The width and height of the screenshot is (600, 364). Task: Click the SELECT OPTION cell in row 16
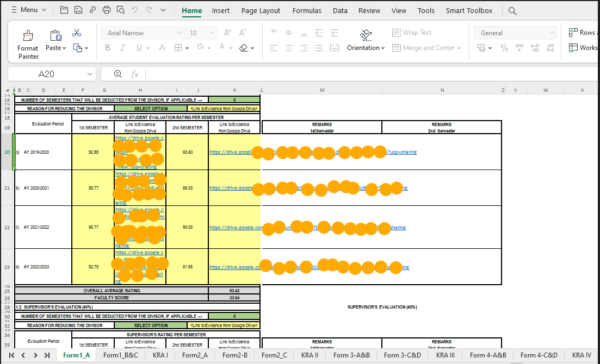[x=151, y=109]
